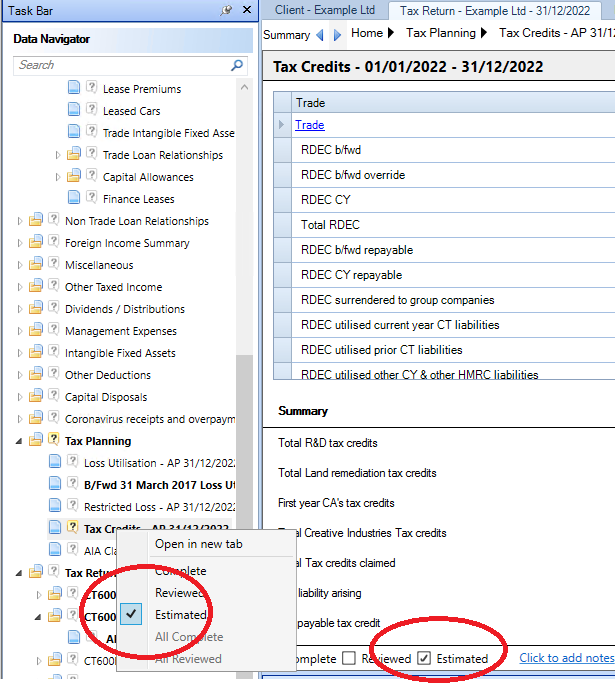Click the Other Taxed Income folder icon

pos(36,285)
